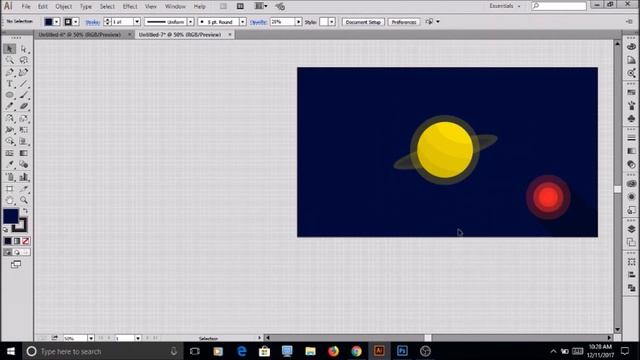Open the Layers panel icon
The height and width of the screenshot is (360, 640).
click(x=631, y=229)
